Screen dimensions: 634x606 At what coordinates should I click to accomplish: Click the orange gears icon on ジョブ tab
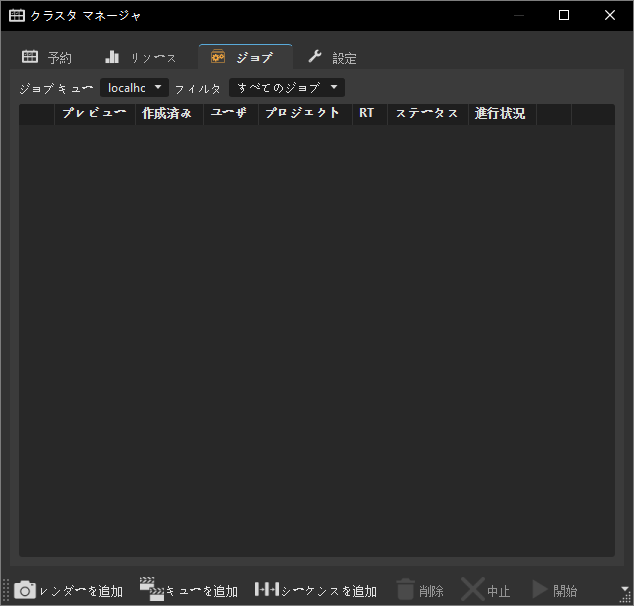[x=218, y=57]
